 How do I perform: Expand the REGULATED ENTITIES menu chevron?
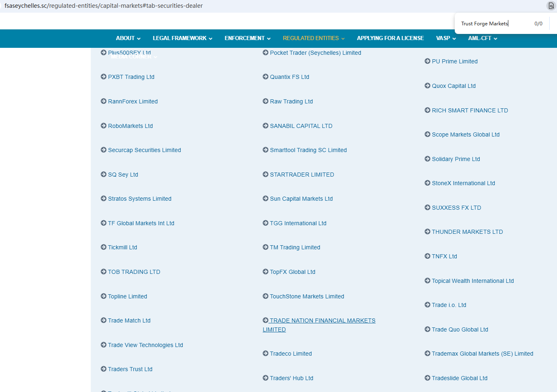coord(343,38)
